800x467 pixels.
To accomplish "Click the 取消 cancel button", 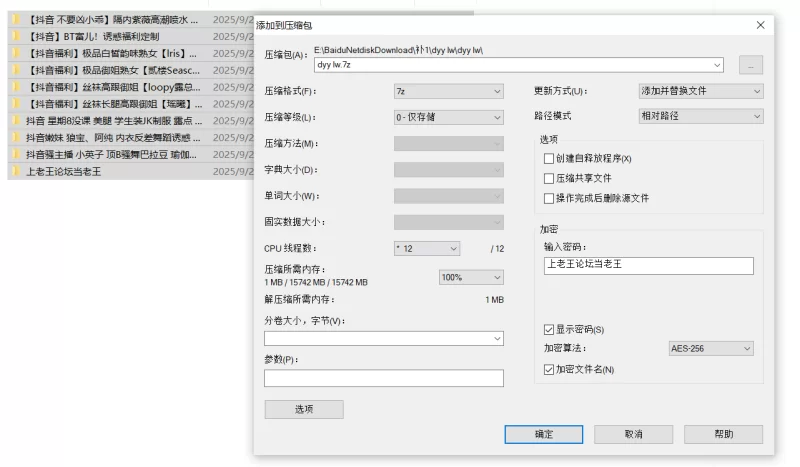I will tap(633, 434).
